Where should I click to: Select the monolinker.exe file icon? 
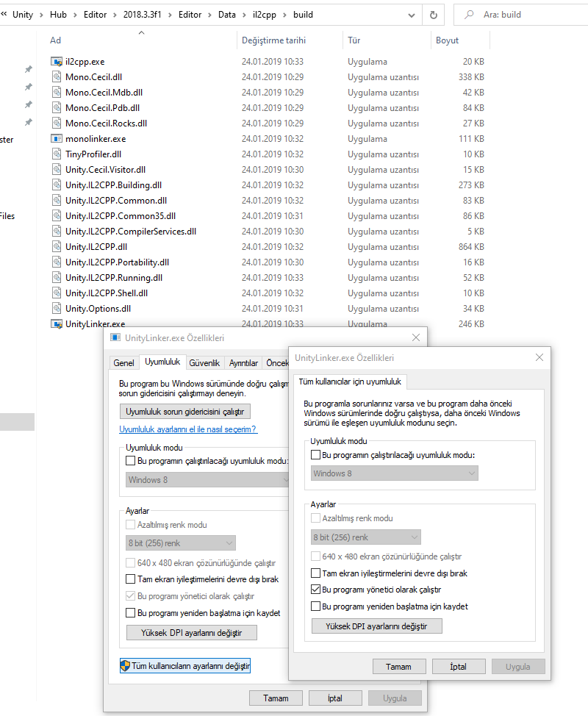[x=57, y=139]
